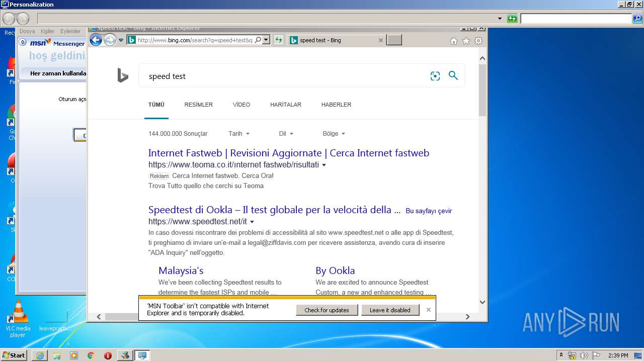
Task: Close the 'speed test - Bing' tab
Action: pos(380,40)
